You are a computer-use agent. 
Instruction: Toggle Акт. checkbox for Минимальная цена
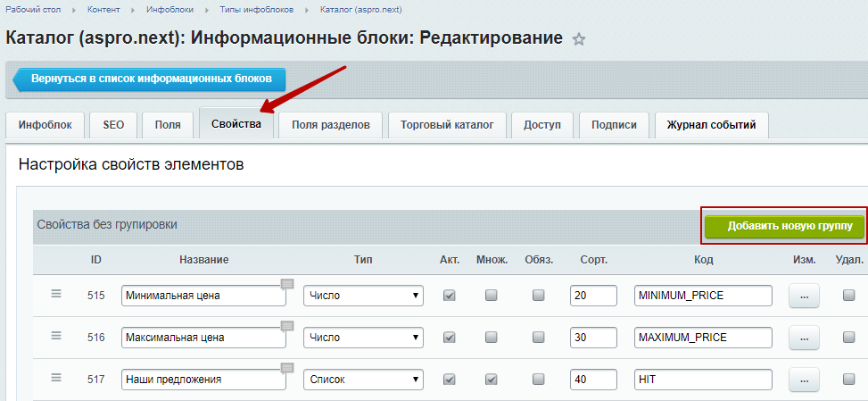(450, 296)
